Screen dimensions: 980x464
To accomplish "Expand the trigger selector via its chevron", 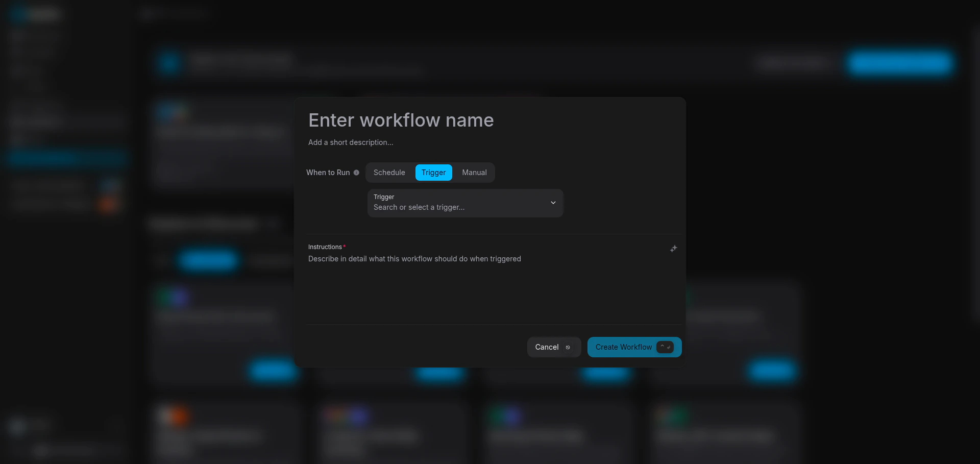I will click(553, 203).
